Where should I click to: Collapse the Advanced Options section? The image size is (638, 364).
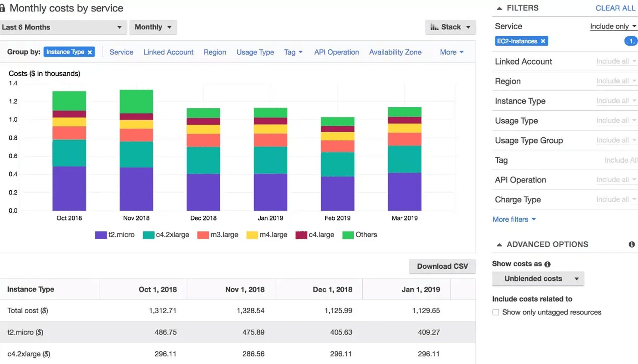pos(499,244)
